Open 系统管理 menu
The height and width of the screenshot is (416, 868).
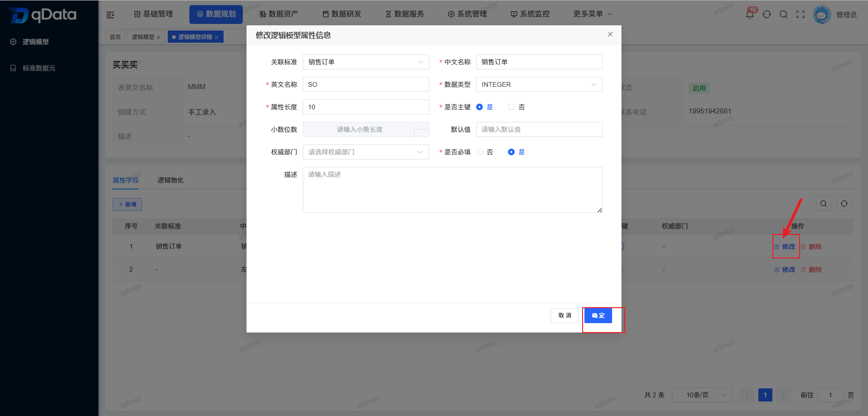pos(467,14)
